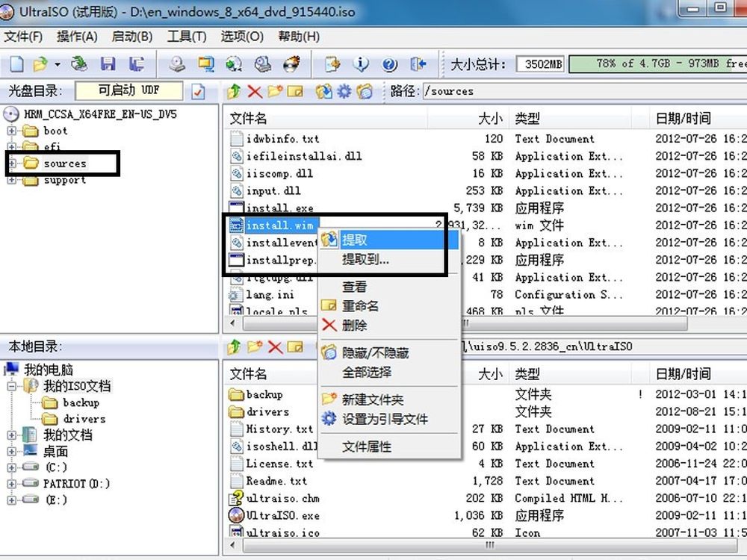
Task: Click the Extract icon in the disc directory toolbar
Action: [x=323, y=91]
